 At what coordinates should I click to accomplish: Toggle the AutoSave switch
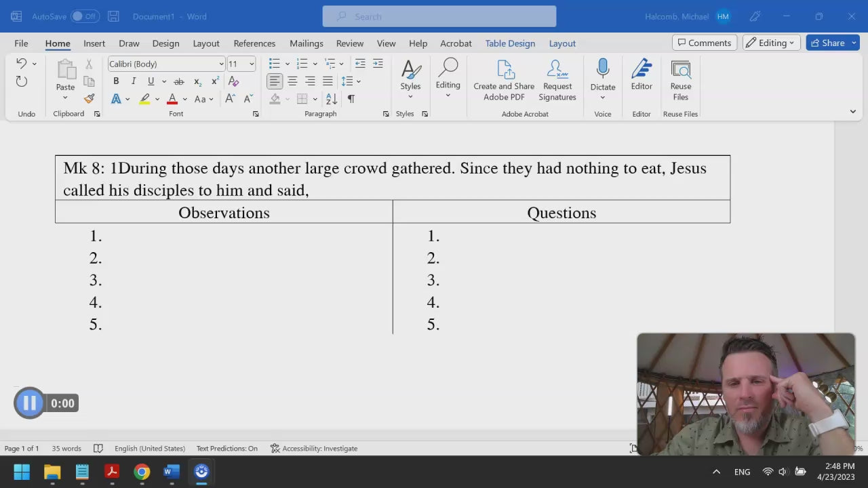click(x=85, y=16)
